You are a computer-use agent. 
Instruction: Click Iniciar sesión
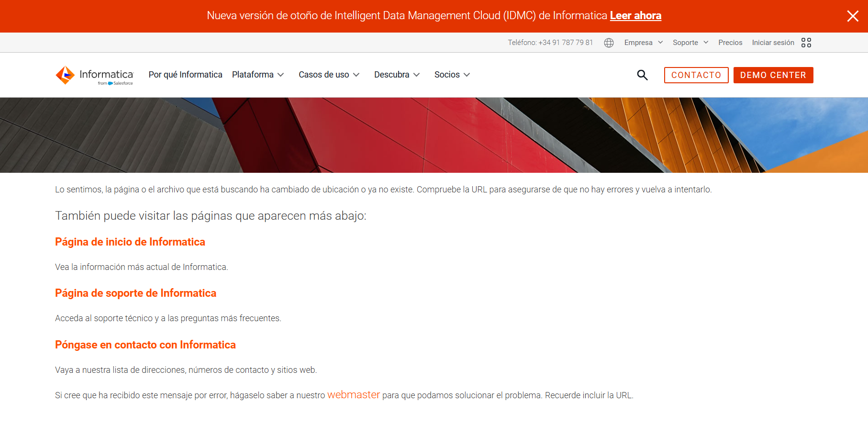click(773, 42)
